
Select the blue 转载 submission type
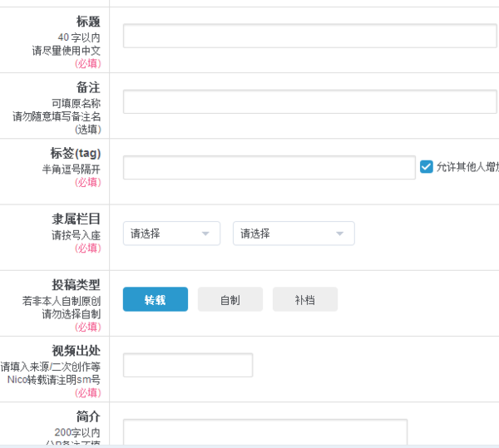tap(156, 299)
